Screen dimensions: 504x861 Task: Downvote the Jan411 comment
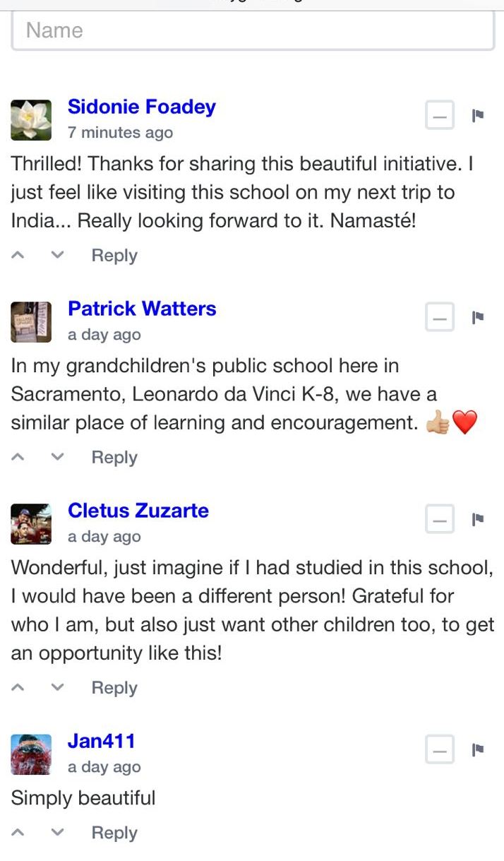[x=59, y=833]
